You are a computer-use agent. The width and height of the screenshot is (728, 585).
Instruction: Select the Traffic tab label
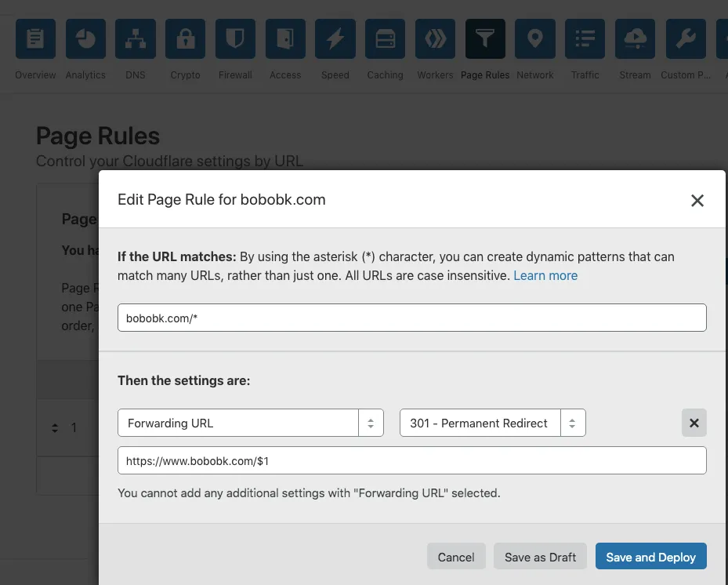click(585, 74)
